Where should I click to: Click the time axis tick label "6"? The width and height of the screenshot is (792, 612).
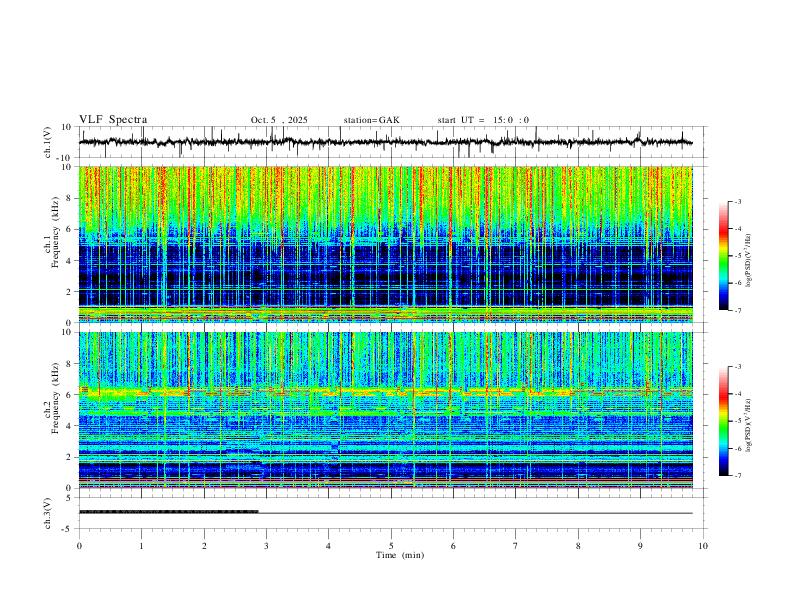pyautogui.click(x=453, y=546)
